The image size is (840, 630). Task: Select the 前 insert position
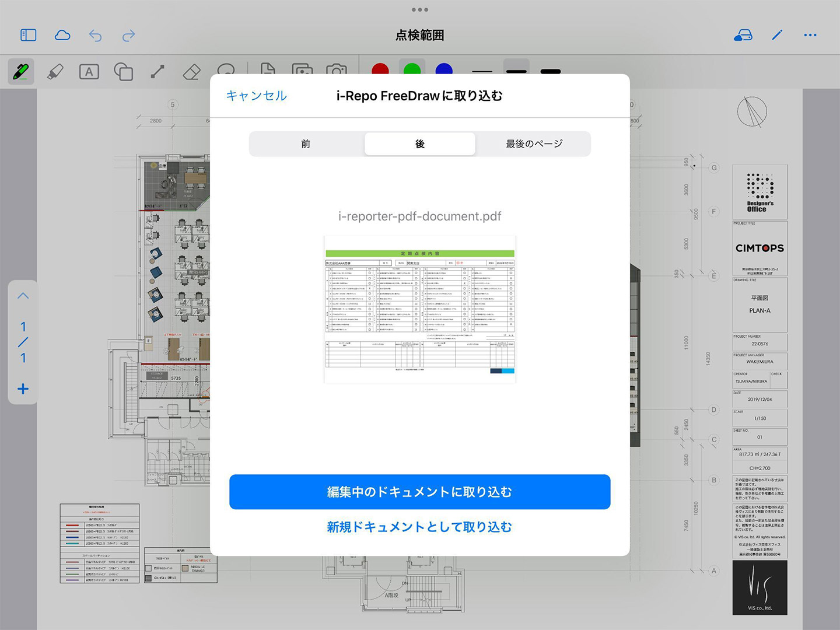[306, 144]
